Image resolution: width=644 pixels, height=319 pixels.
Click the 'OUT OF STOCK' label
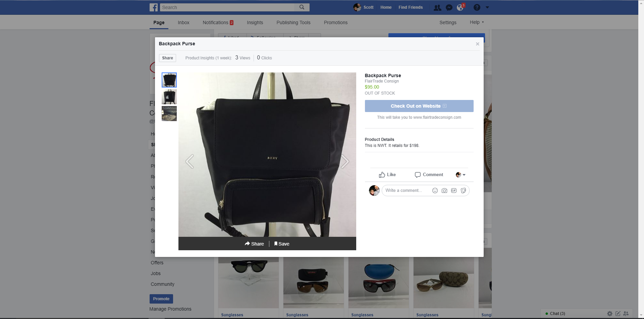380,93
